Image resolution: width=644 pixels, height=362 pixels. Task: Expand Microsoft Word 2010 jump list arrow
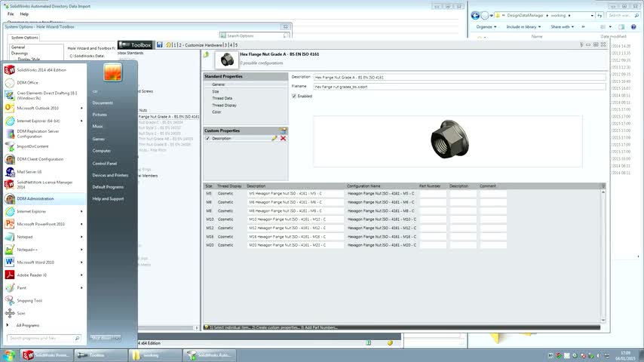click(81, 262)
